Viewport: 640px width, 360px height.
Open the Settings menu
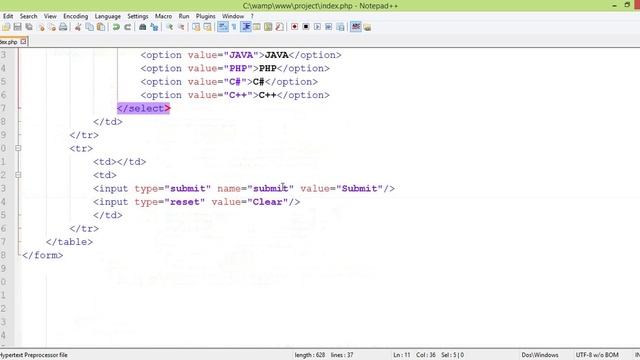[138, 16]
